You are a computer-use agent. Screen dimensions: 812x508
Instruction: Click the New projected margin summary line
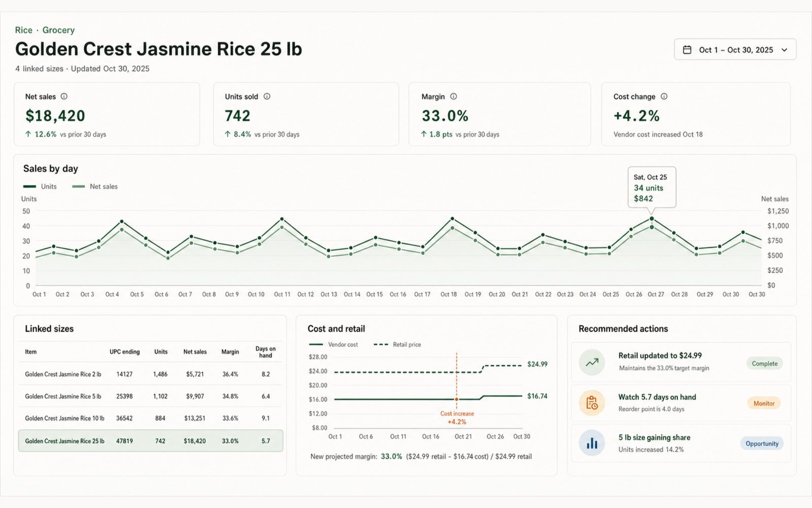(x=421, y=456)
